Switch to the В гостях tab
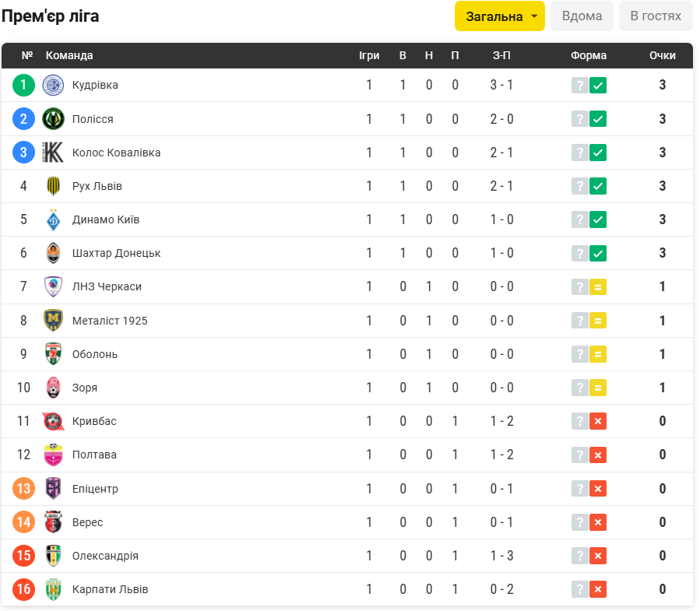 point(656,16)
